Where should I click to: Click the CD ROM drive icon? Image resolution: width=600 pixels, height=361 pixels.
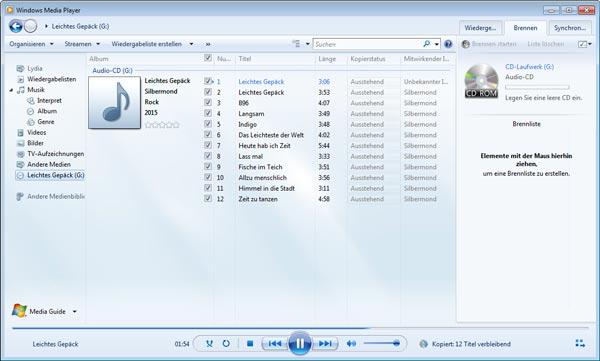click(481, 80)
